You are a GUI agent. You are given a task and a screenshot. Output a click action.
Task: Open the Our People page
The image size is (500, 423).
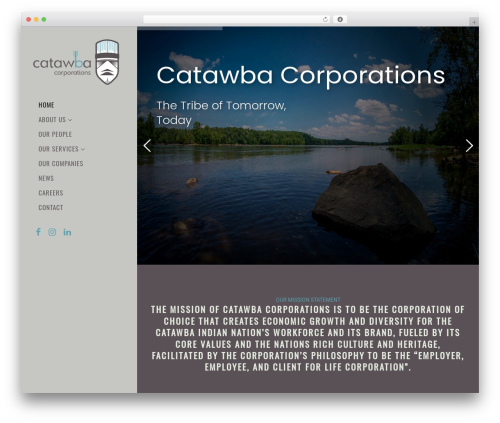(55, 134)
